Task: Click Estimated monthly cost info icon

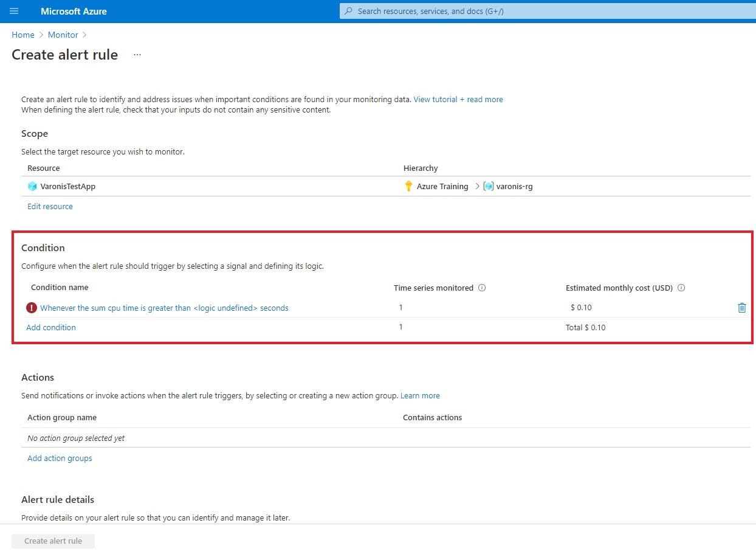Action: [681, 288]
